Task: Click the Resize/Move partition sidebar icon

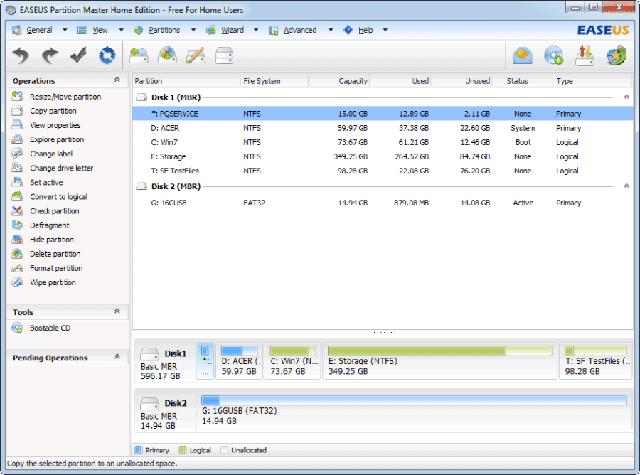Action: [17, 96]
